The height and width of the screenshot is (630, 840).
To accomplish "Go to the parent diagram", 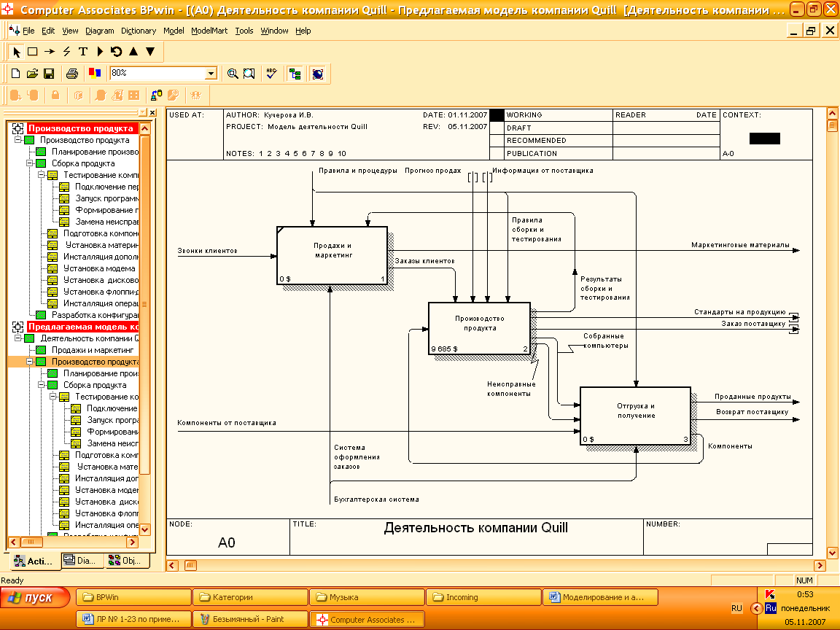I will click(x=133, y=52).
